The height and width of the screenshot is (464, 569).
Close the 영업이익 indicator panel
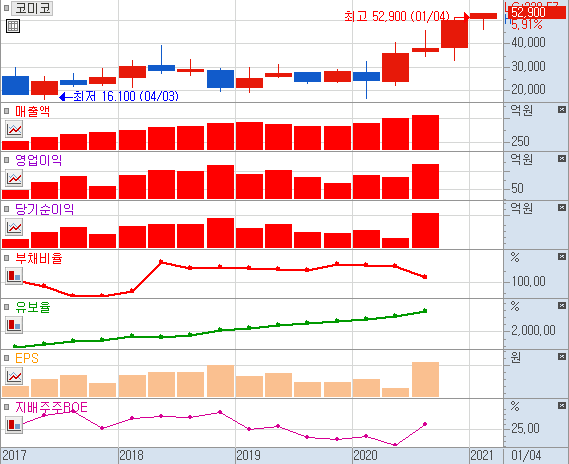[x=561, y=159]
